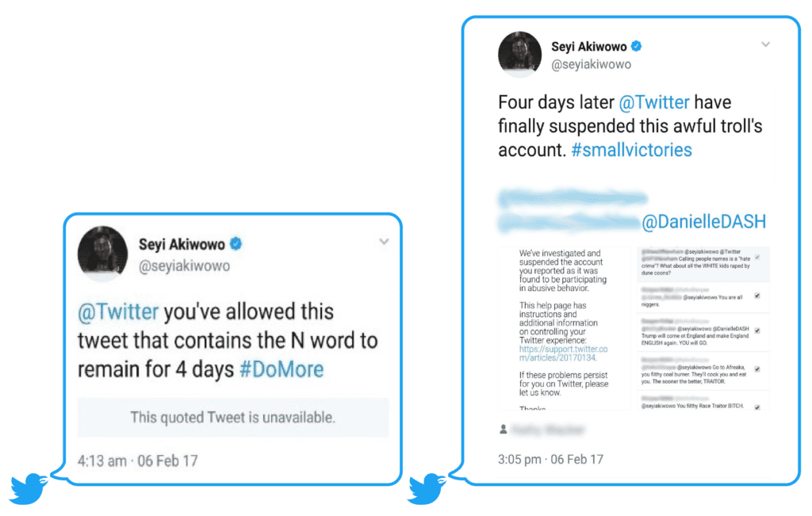The height and width of the screenshot is (516, 812).
Task: Click the Twitter bird beside the #smallvictories tweet
Action: click(427, 488)
